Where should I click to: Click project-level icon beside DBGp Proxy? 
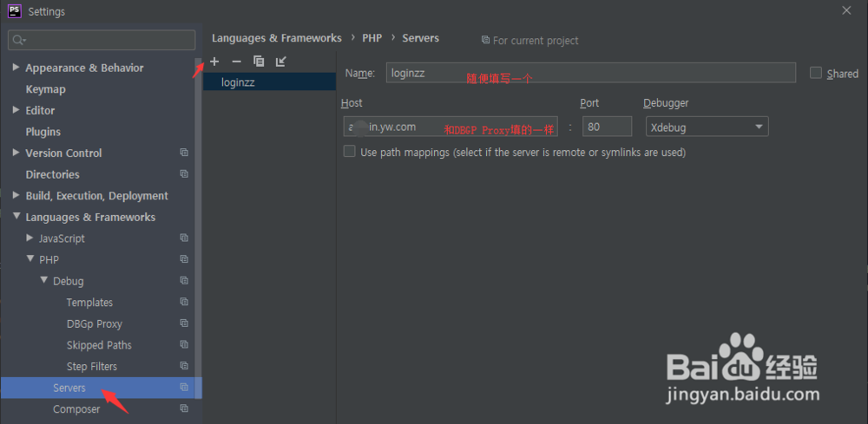click(184, 323)
